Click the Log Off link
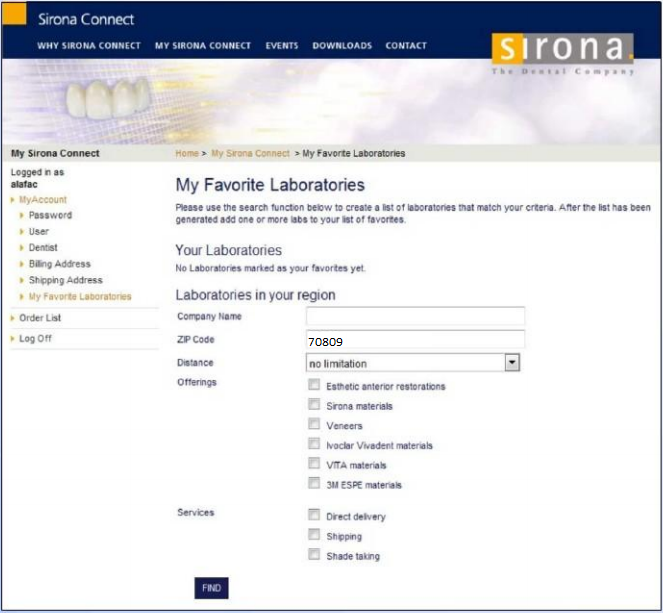 pyautogui.click(x=35, y=339)
